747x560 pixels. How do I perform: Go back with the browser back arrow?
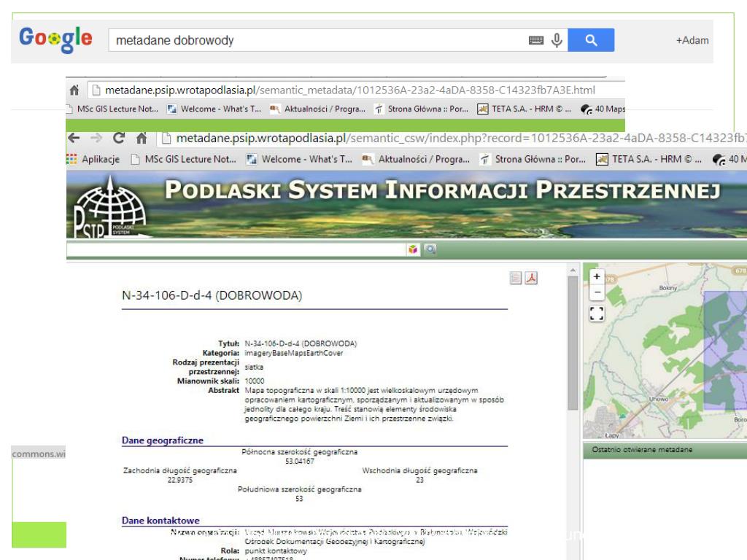pyautogui.click(x=74, y=138)
